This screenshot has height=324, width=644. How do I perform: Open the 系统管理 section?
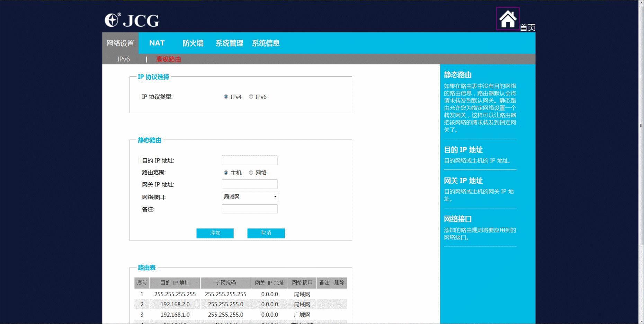click(x=230, y=43)
